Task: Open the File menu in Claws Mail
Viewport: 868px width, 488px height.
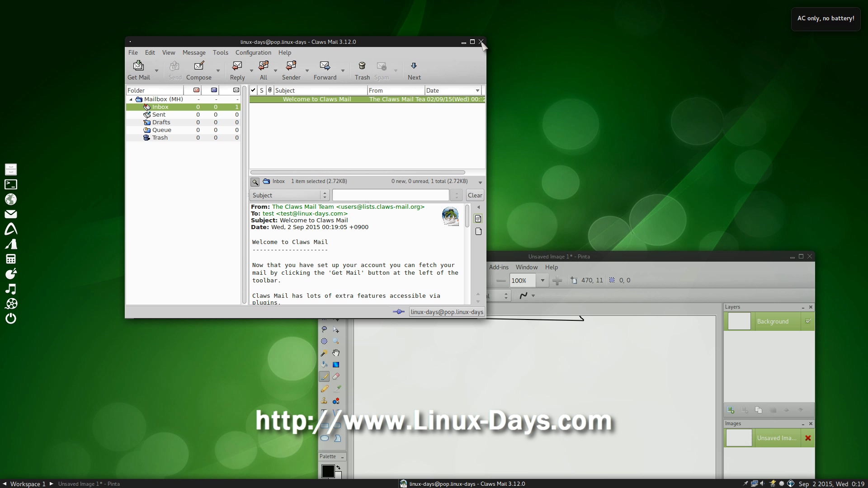Action: 133,52
